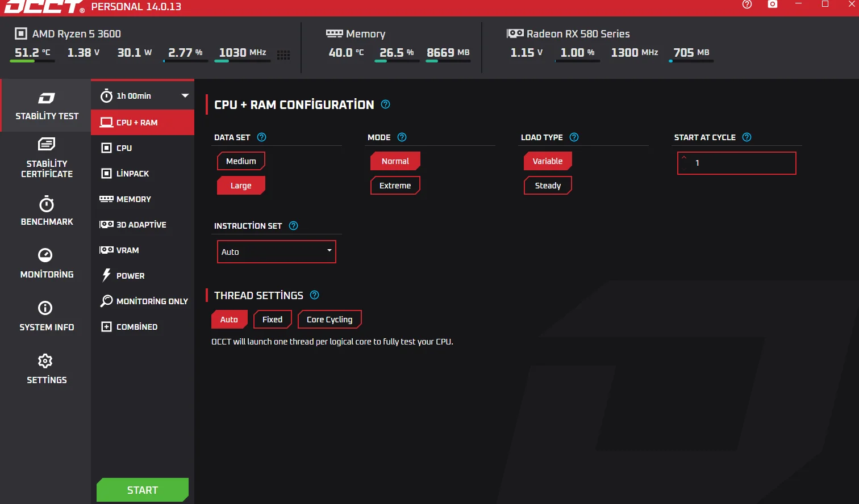Open the Stability Test section

tap(47, 106)
